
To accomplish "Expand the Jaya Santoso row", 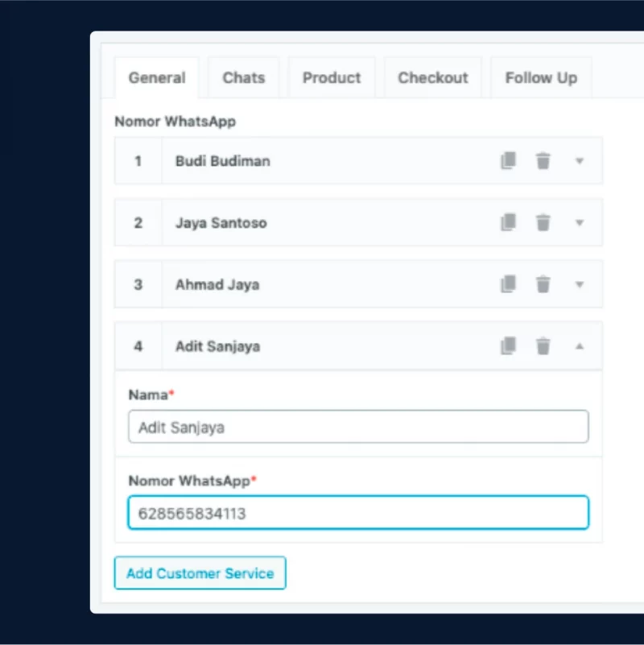I will pos(580,222).
